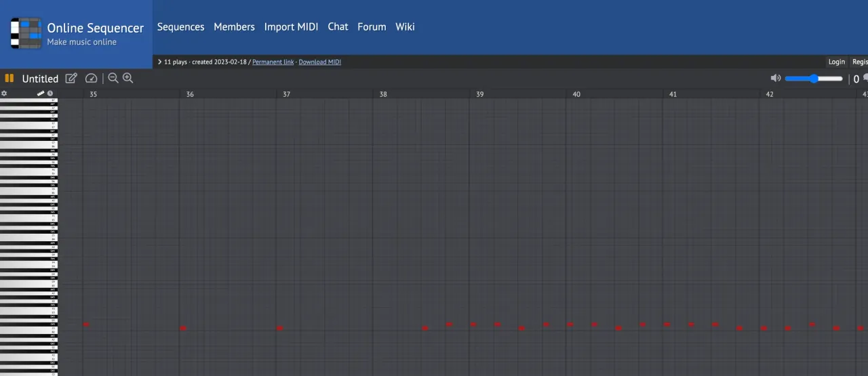Screen dimensions: 868x376
Task: Jump to measure 35 on the timeline
Action: tap(94, 94)
